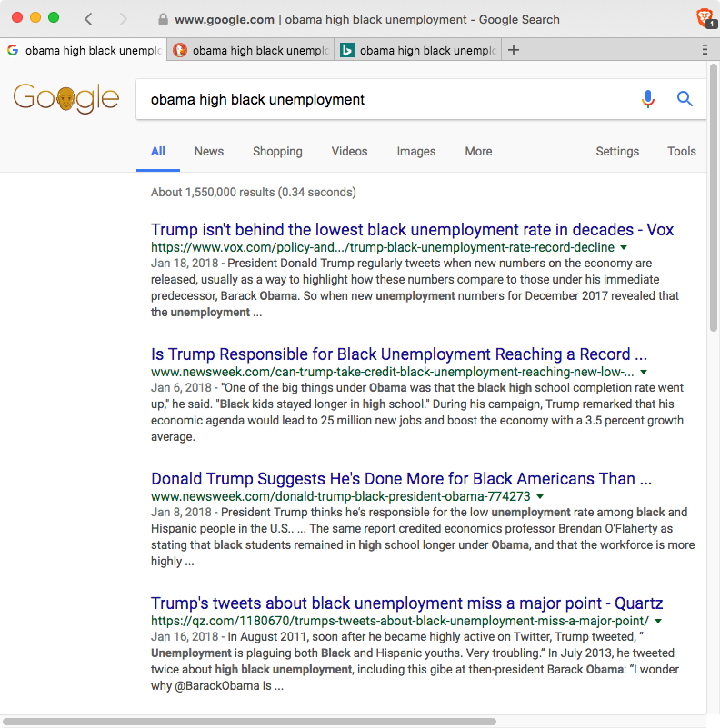Screen dimensions: 720x728
Task: Expand the Vox result URL dropdown arrow
Action: (x=624, y=247)
